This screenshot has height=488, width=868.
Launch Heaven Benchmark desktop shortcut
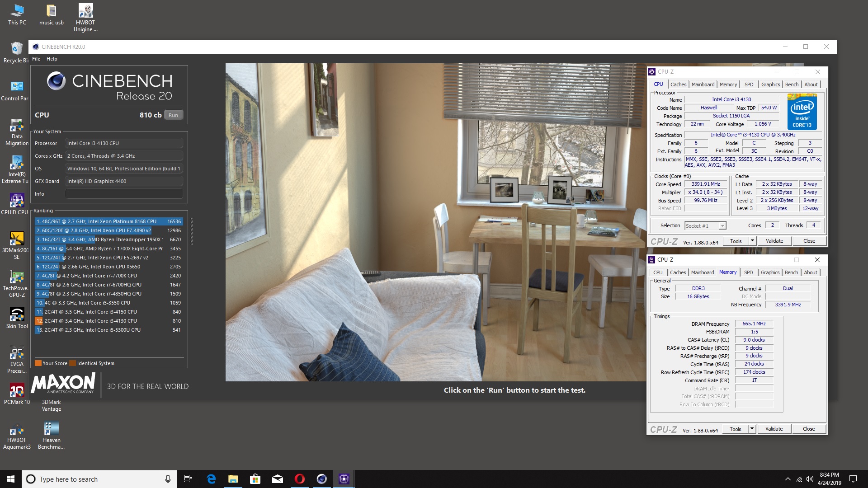pos(51,436)
